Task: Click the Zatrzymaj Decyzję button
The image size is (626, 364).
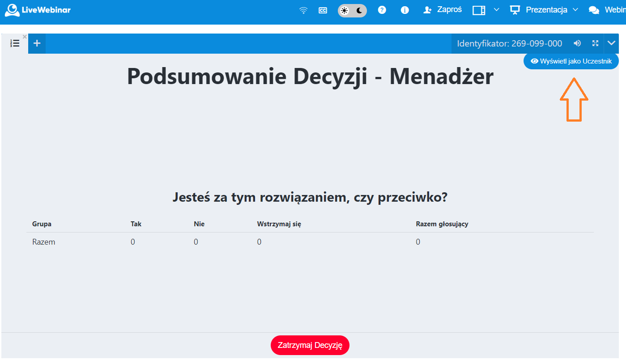Action: pos(310,345)
